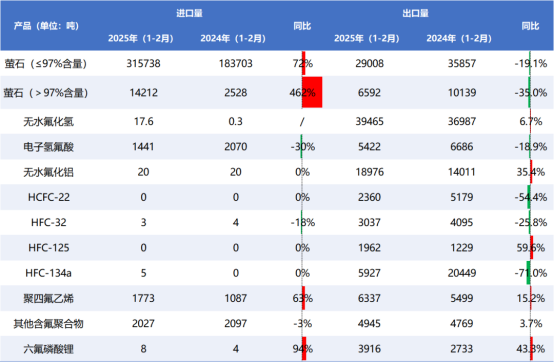Screen dimensions: 554x362
Task: Select the 萤石（>97%含量）row label
Action: tap(46, 93)
